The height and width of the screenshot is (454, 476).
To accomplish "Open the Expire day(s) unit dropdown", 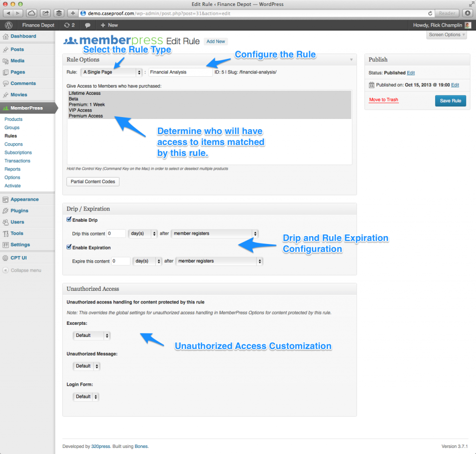I will pyautogui.click(x=147, y=261).
